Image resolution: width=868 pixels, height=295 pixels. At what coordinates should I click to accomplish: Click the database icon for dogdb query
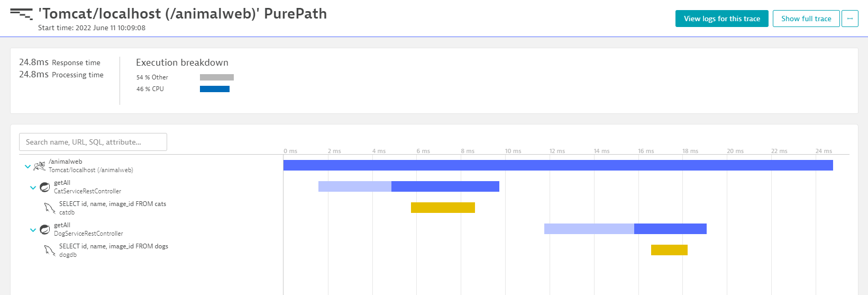coord(50,251)
